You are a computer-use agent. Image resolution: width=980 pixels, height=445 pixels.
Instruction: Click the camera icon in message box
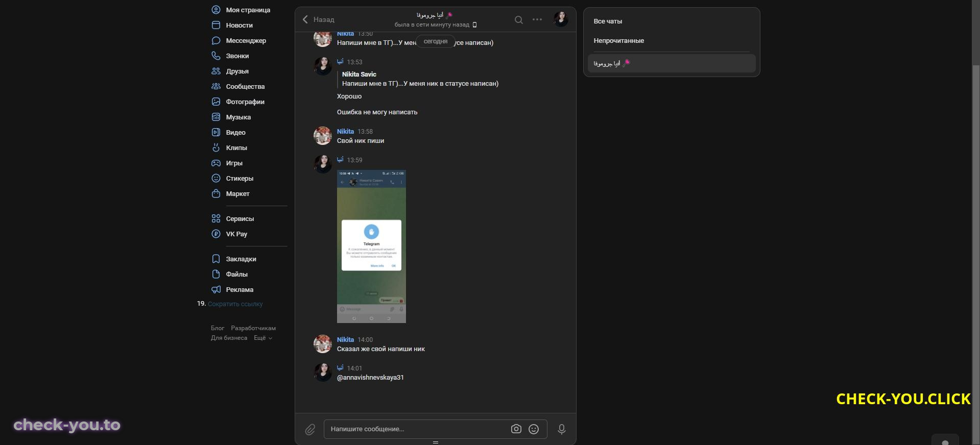point(516,429)
